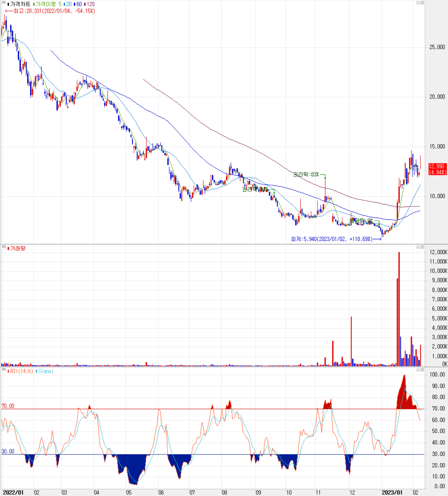Screen dimensions: 448x496
Task: Click the 12,000K volume axis label
Action: tap(438, 252)
